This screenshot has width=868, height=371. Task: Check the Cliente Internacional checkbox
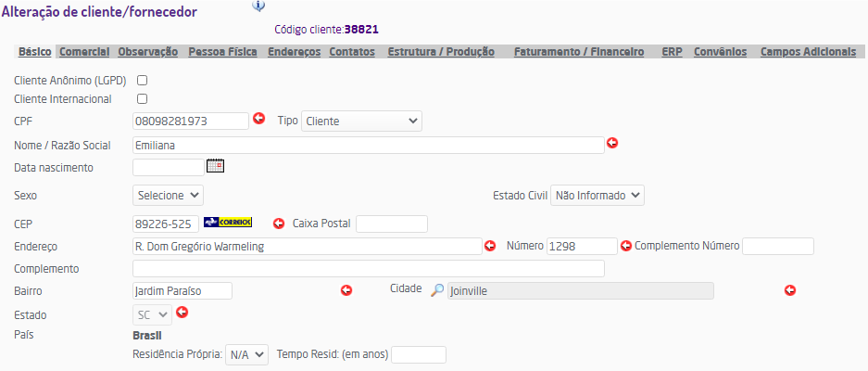coord(143,98)
